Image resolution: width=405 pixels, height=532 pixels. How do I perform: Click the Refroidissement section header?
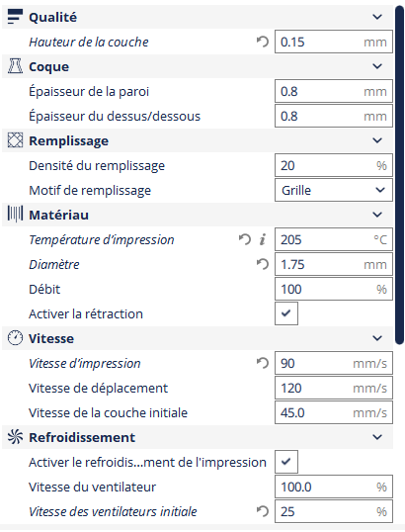pos(198,437)
